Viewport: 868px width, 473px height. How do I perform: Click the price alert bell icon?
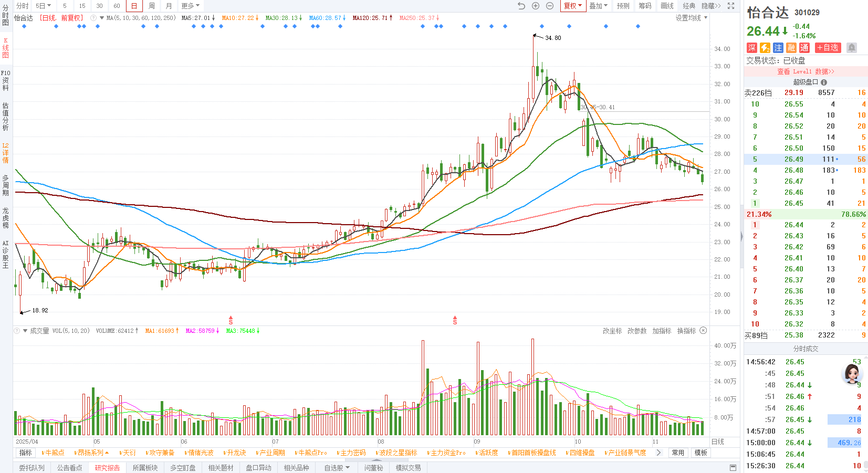[852, 48]
